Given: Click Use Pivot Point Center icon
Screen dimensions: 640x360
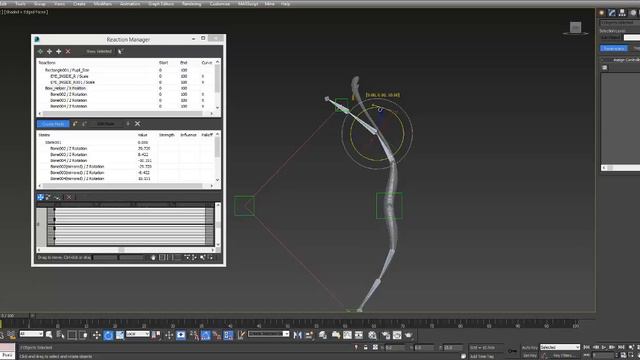Looking at the screenshot, I should coord(156,335).
